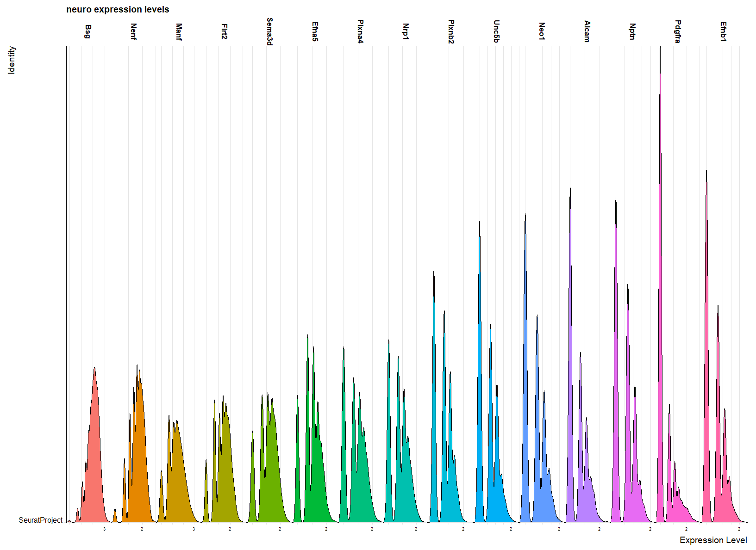Select the Plxna4 column header
The image size is (756, 550).
coord(360,31)
